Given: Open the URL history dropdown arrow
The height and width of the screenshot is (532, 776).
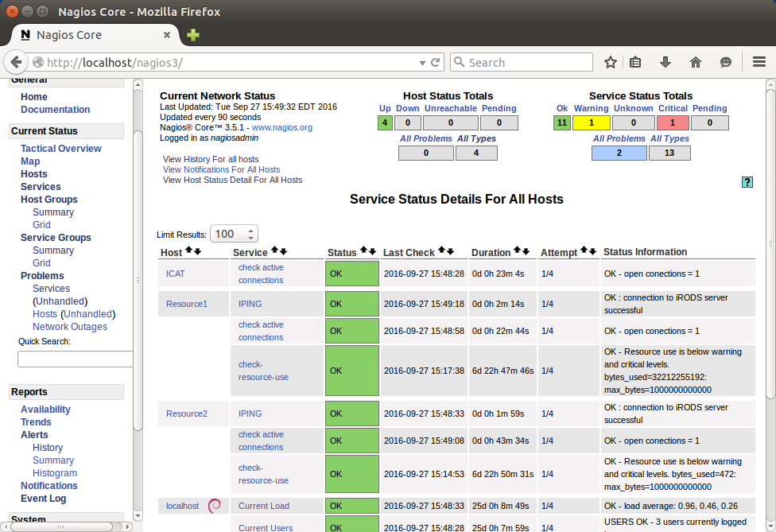Looking at the screenshot, I should [422, 63].
